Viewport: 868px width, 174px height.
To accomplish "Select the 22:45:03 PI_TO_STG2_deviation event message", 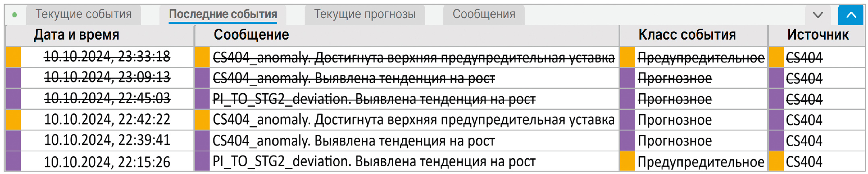I will click(374, 99).
